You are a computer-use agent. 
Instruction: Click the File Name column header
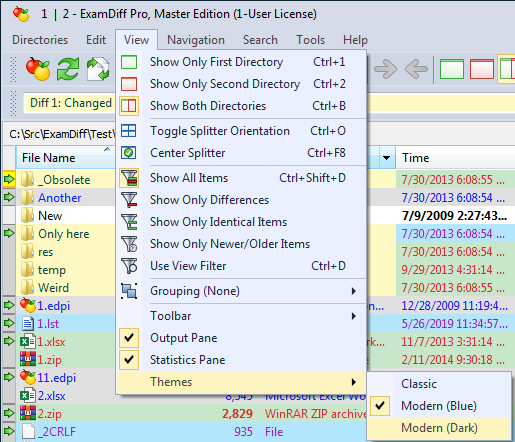click(66, 158)
